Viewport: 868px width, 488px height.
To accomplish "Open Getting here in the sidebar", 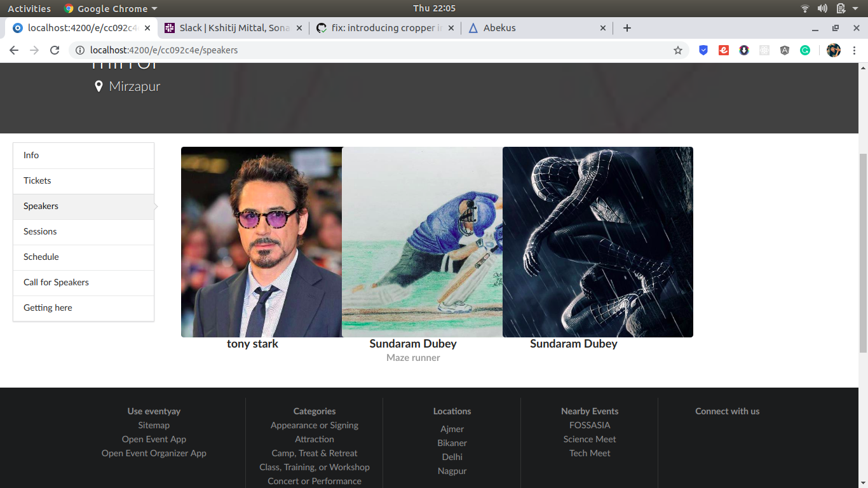I will [83, 308].
